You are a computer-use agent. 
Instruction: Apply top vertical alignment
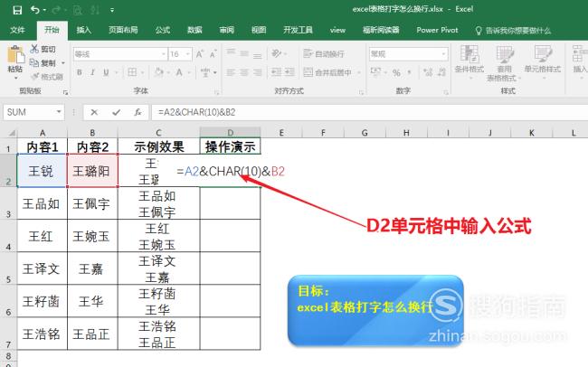point(232,53)
